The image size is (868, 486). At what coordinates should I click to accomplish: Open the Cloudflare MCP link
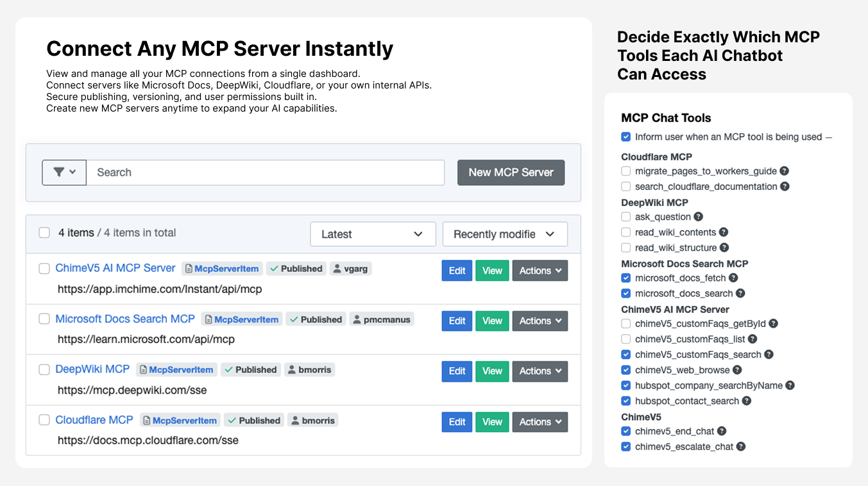[x=94, y=420]
